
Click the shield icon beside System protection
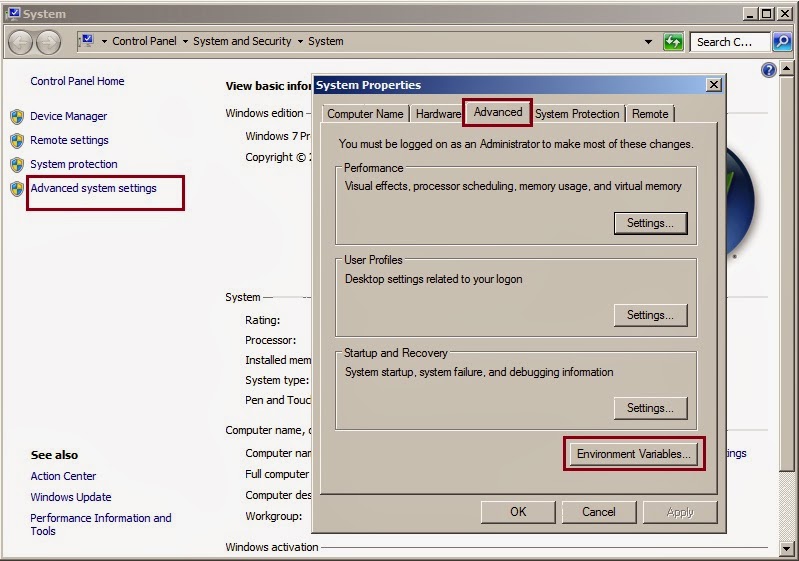pos(17,165)
